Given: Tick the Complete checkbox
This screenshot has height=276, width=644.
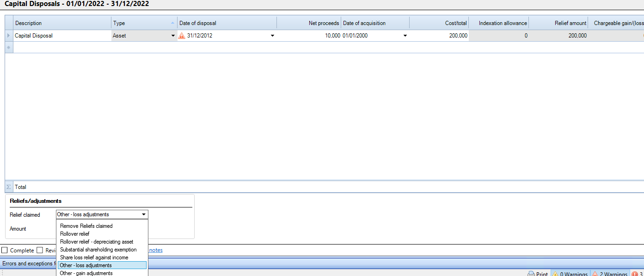Looking at the screenshot, I should tap(5, 250).
